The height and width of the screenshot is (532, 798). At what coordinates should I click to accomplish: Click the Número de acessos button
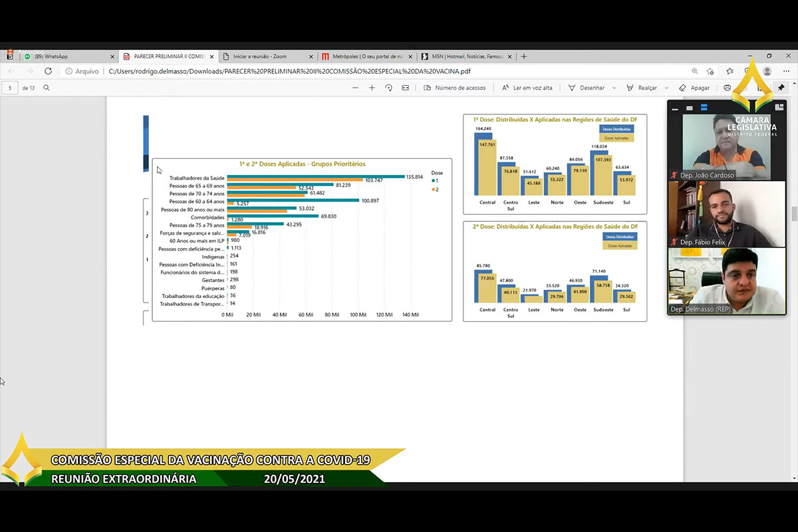[455, 88]
